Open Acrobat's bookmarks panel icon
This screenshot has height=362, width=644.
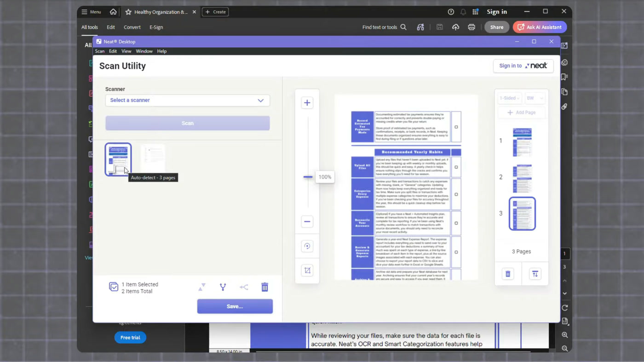point(564,77)
